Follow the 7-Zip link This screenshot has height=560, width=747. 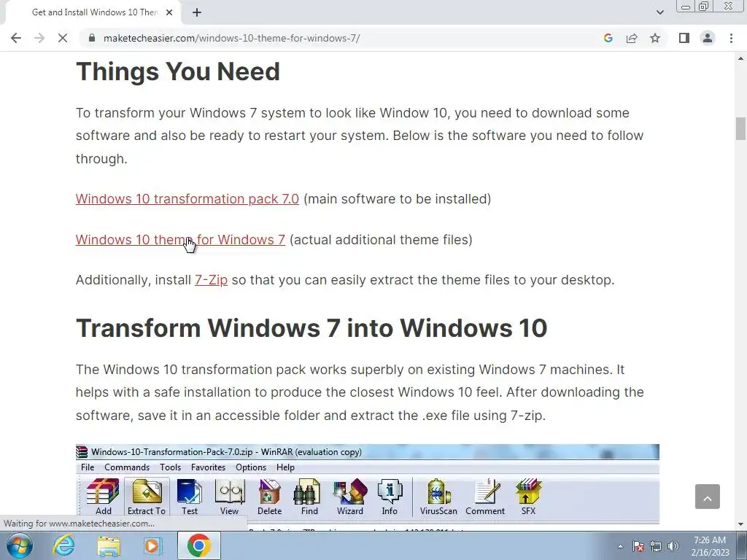point(211,279)
